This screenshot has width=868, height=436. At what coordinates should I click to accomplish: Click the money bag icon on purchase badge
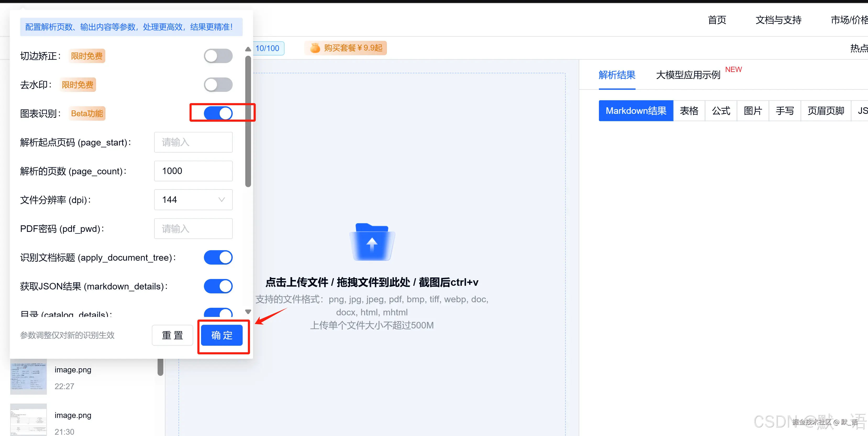pos(315,48)
